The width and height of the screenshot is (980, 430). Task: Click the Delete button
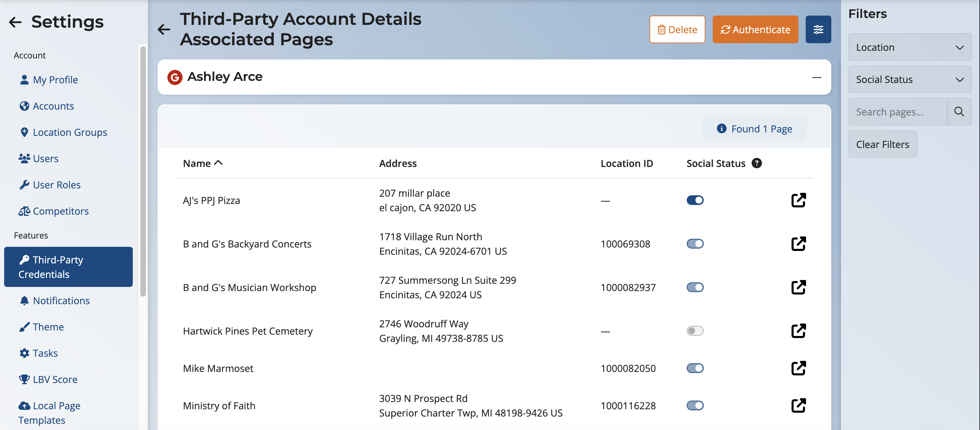677,30
